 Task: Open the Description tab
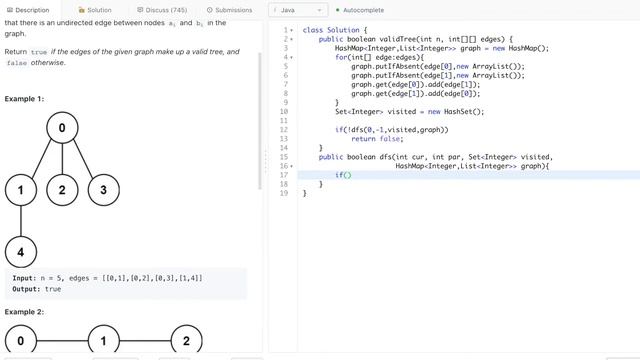(28, 10)
